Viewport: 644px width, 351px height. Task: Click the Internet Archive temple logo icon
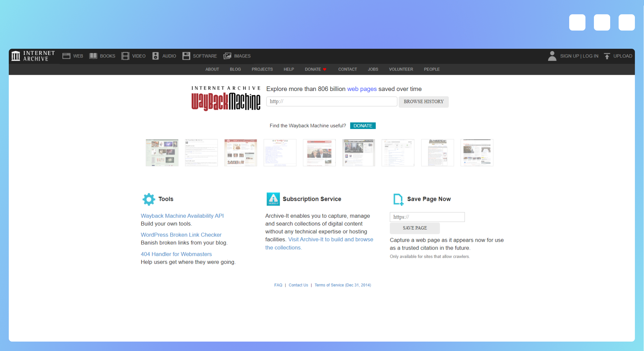point(16,56)
